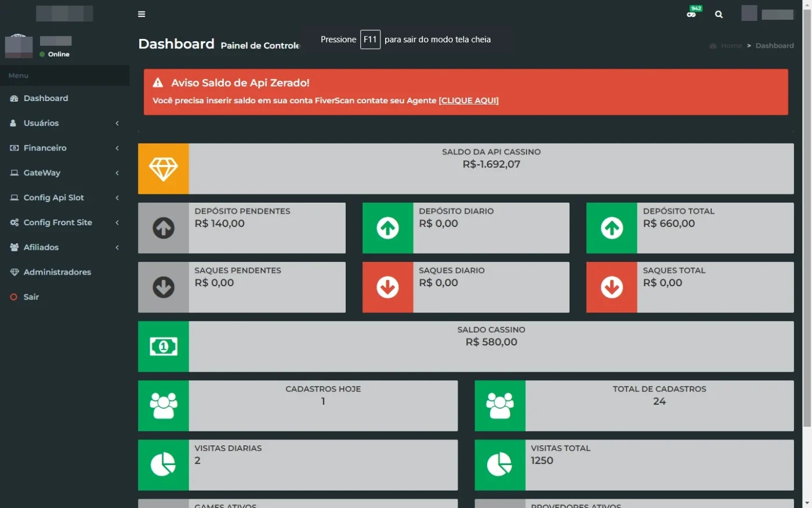Expand the Usuários submenu chevron

coord(117,123)
